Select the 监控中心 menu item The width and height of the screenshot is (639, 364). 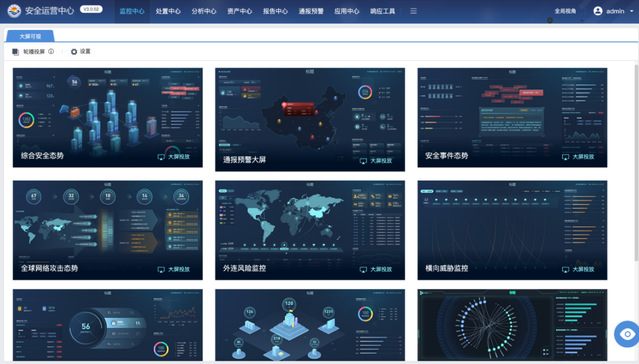tap(132, 11)
